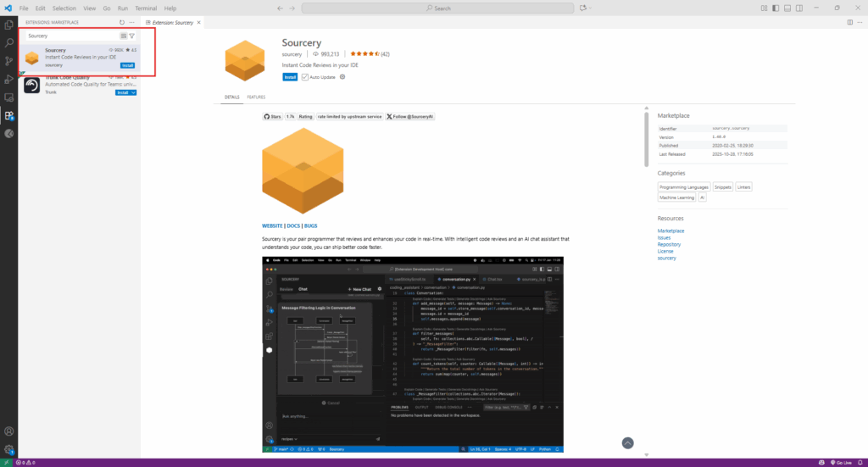Clear extensions search results

[124, 36]
